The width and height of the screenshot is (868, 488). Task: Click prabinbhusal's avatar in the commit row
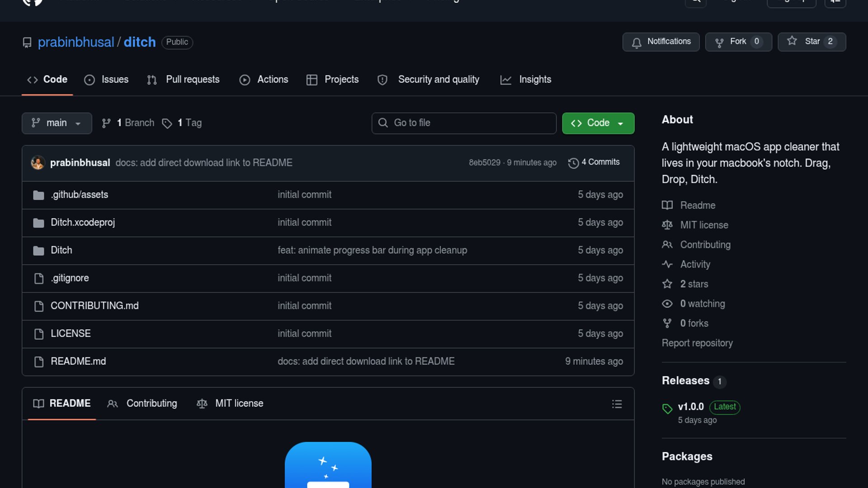coord(38,163)
